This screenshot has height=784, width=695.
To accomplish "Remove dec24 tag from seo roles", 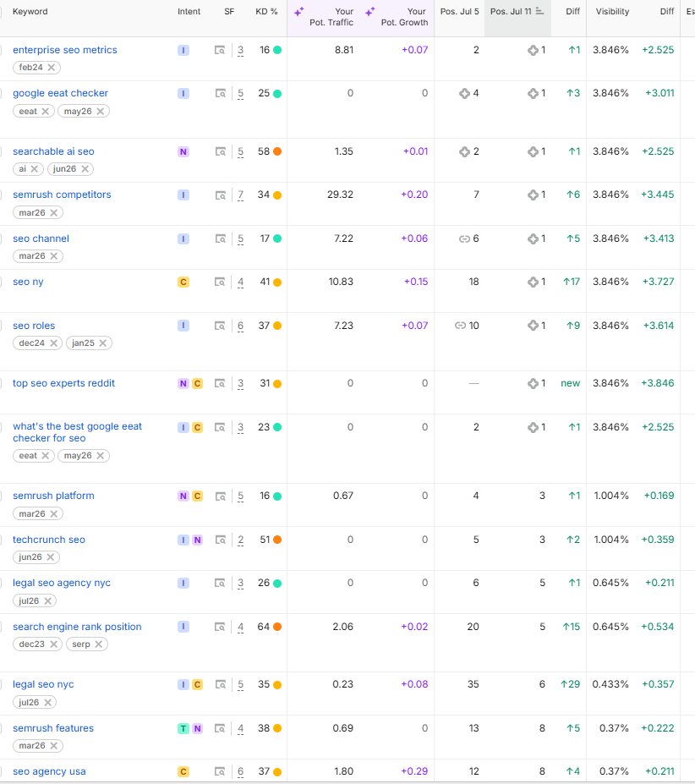I will point(53,343).
